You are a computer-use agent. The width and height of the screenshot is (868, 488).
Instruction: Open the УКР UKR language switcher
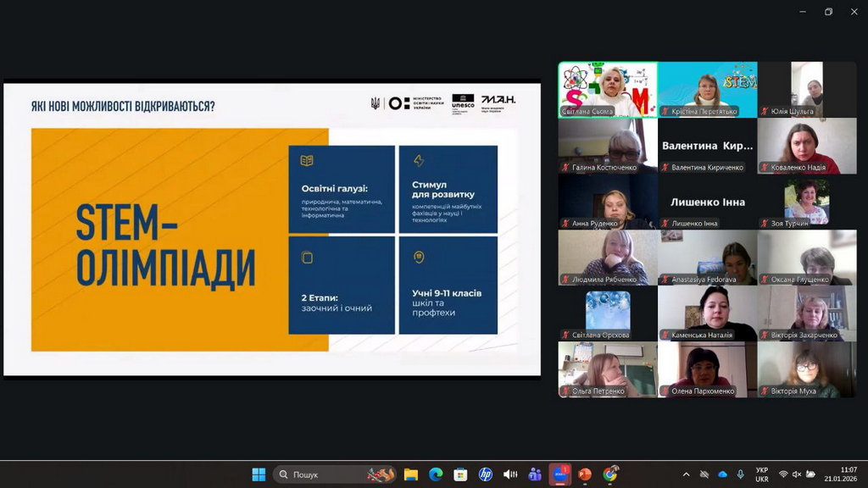click(x=762, y=474)
